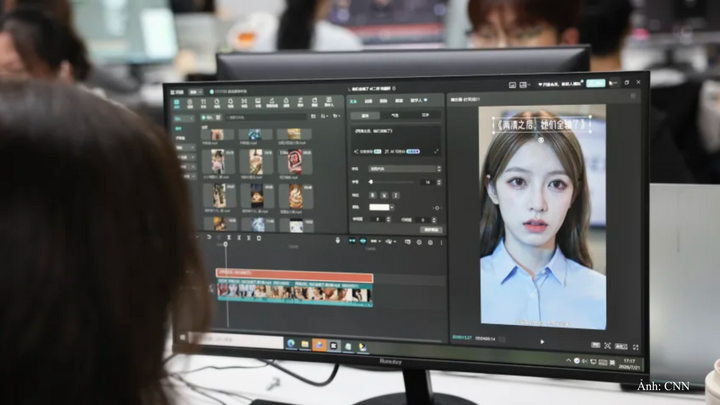Select the Bubble sub-tab under Text
This screenshot has width=720, height=405.
tap(395, 115)
